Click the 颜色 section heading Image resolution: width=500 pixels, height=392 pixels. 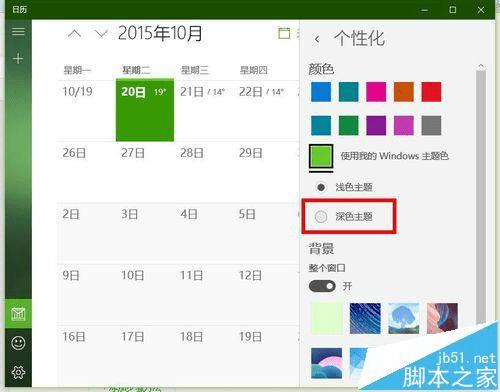pos(321,69)
